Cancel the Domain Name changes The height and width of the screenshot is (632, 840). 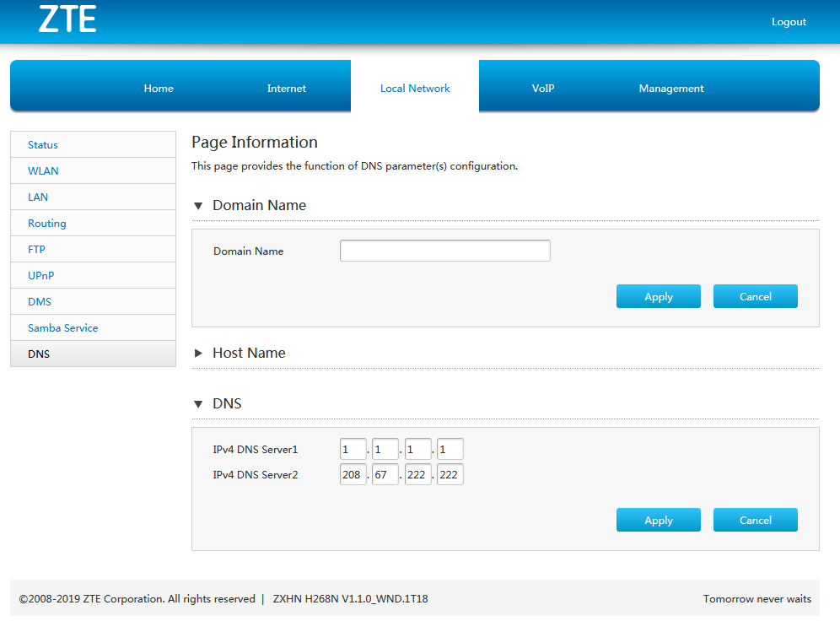tap(756, 296)
